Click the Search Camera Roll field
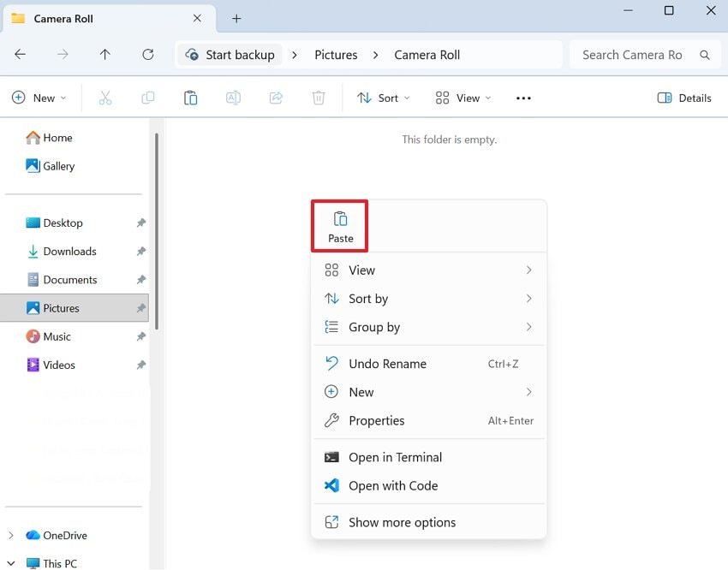Image resolution: width=728 pixels, height=570 pixels. point(634,55)
